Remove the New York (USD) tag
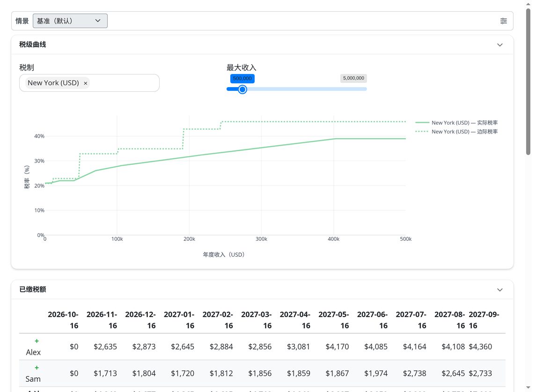This screenshot has height=392, width=543. click(85, 83)
